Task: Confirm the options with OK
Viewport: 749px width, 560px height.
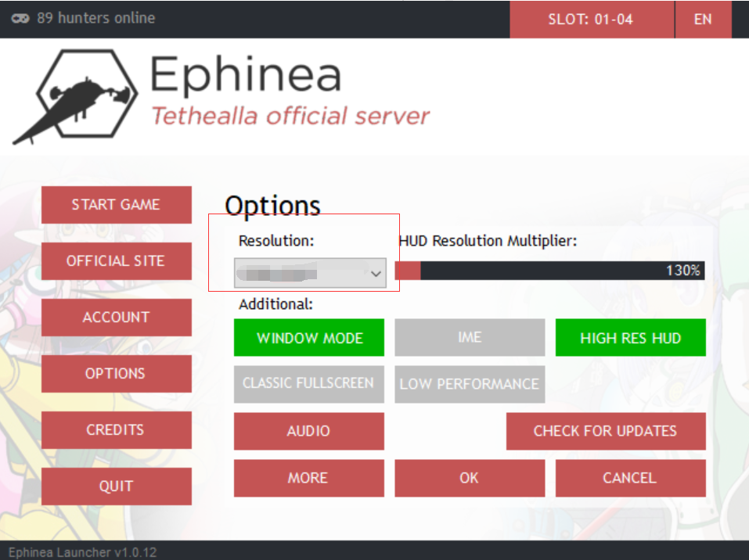Action: click(x=470, y=478)
